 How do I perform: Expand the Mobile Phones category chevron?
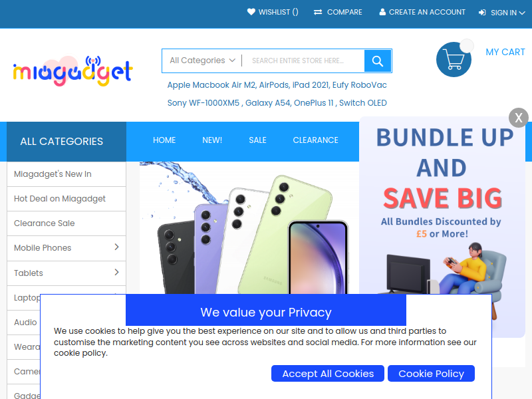(116, 247)
